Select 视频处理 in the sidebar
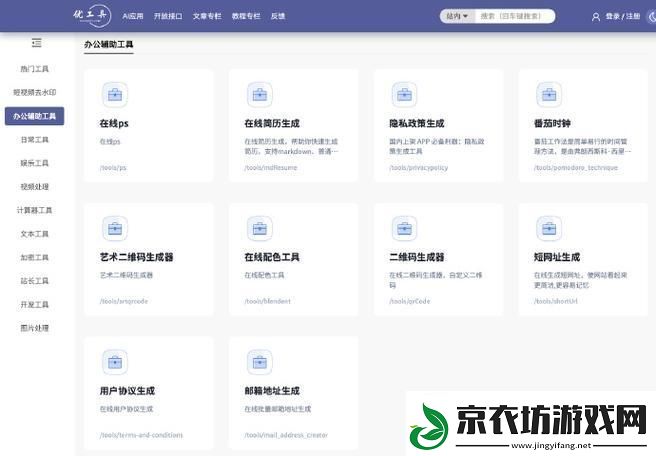Viewport: 656px width, 456px height. (x=34, y=187)
